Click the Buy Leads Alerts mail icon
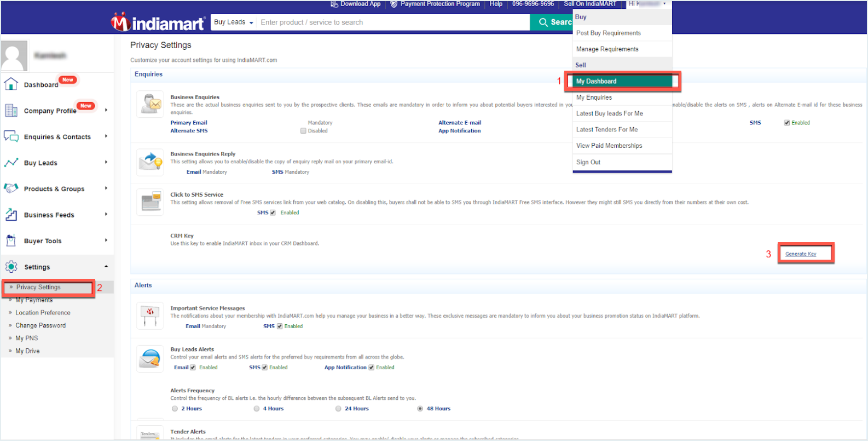868x441 pixels. pyautogui.click(x=150, y=358)
